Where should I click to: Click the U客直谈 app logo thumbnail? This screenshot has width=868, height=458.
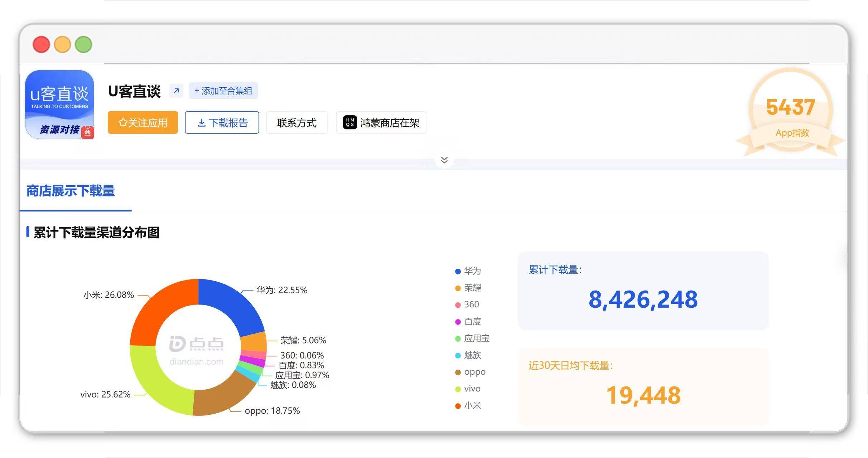pyautogui.click(x=59, y=104)
